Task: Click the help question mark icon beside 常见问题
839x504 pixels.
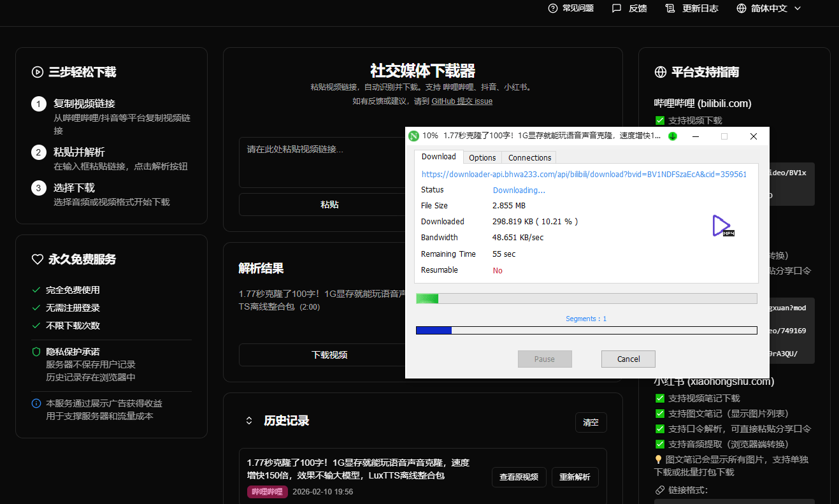Action: (x=552, y=8)
